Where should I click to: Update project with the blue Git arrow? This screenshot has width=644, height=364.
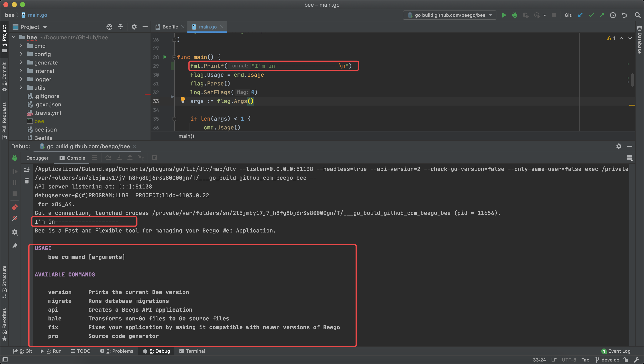coord(580,15)
